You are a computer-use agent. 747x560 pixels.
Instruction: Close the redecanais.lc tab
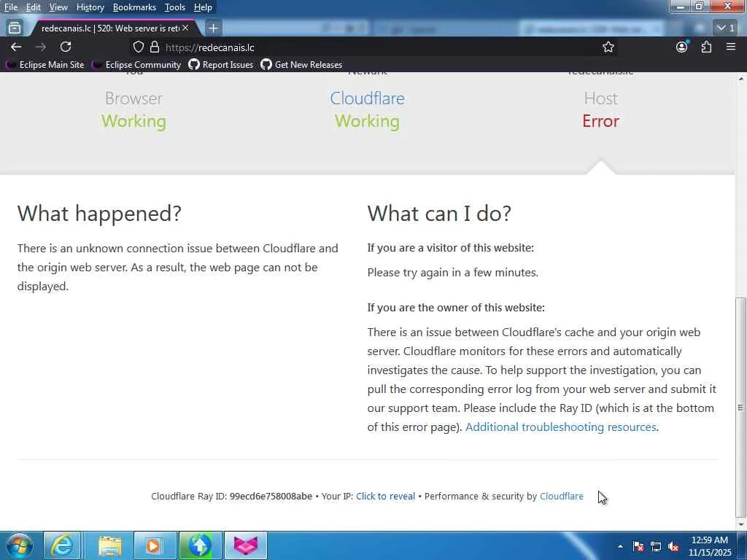coord(185,28)
